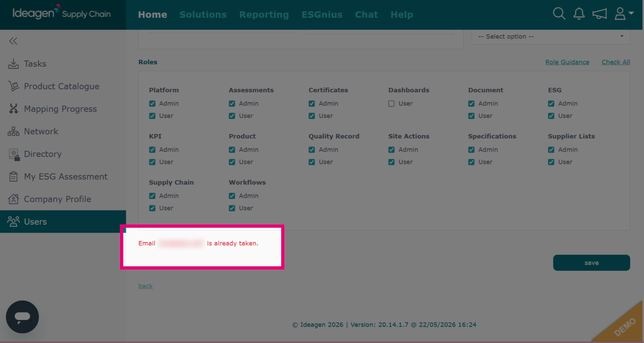This screenshot has width=644, height=343.
Task: Toggle Platform Admin checkbox
Action: (x=152, y=104)
